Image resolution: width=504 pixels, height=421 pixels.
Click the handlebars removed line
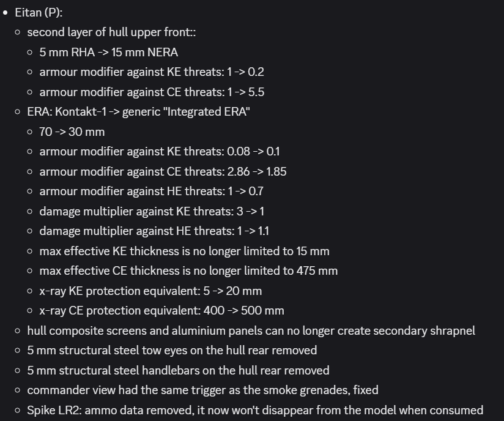(x=178, y=370)
